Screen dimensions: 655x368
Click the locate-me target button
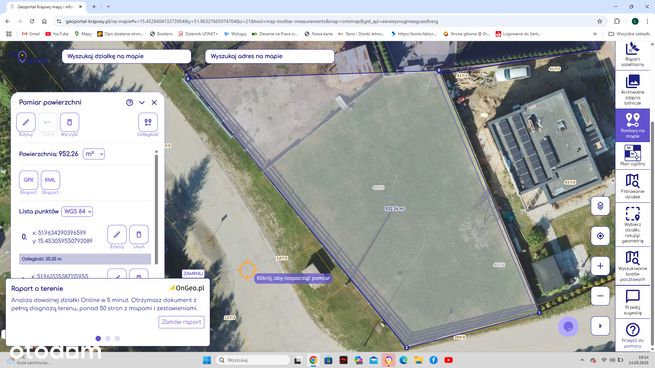coord(600,236)
